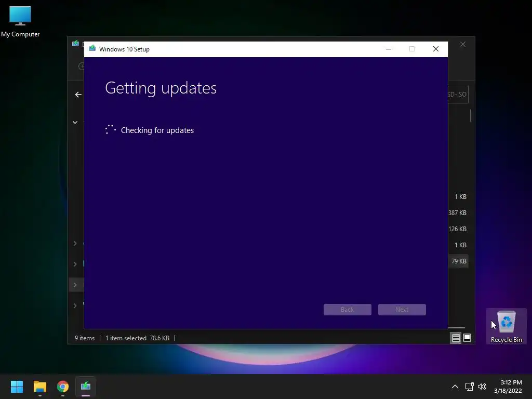Open the network status tray icon

pyautogui.click(x=469, y=387)
